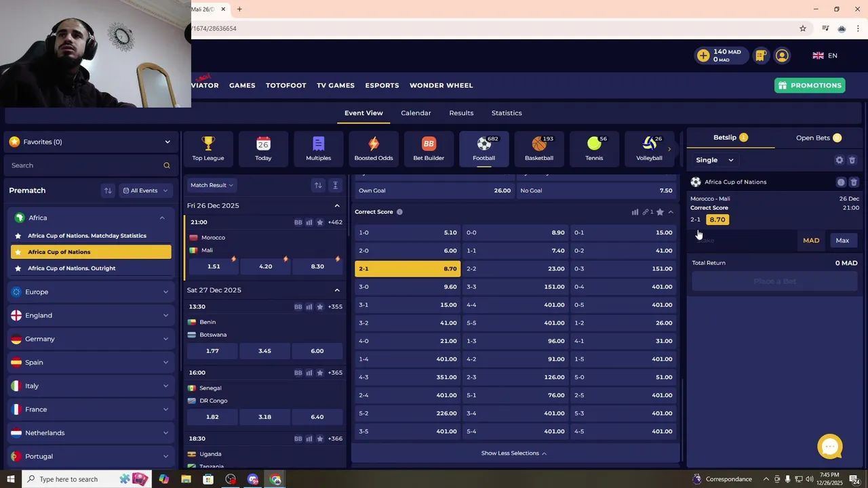This screenshot has width=868, height=488.
Task: Select the Top League trophy icon
Action: 208,148
